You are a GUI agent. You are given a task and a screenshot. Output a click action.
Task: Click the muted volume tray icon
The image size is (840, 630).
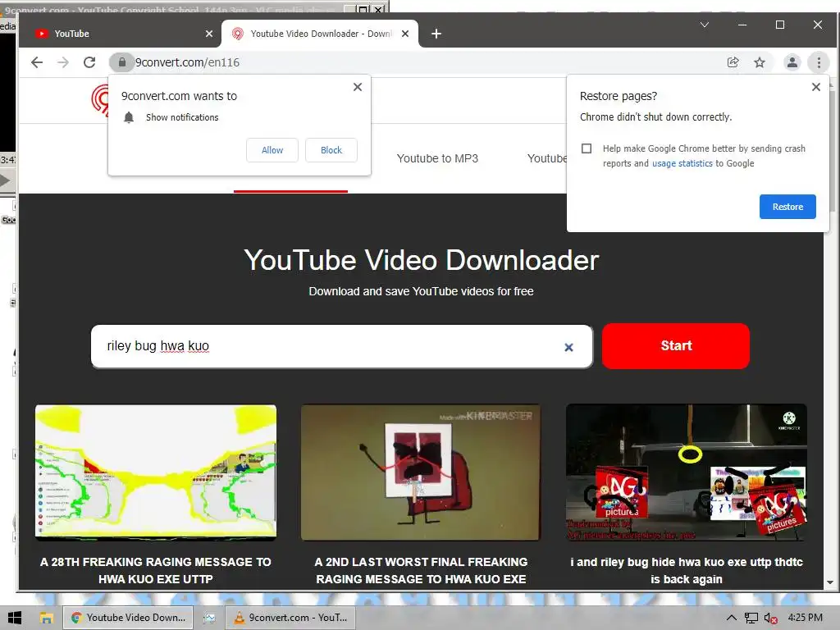pos(770,618)
